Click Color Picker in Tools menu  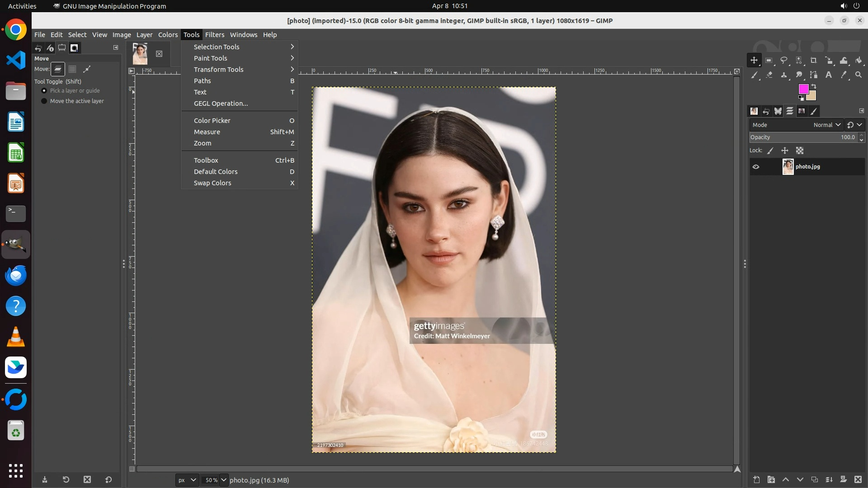(x=212, y=121)
